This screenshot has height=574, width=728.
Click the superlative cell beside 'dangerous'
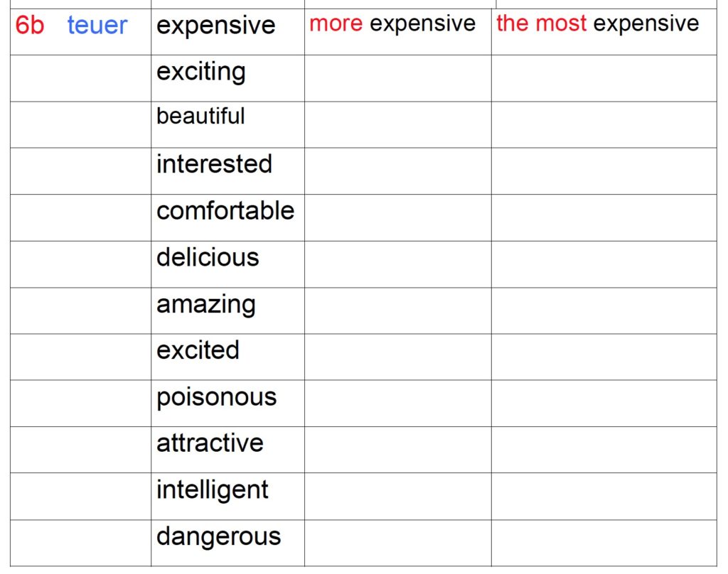[x=604, y=543]
